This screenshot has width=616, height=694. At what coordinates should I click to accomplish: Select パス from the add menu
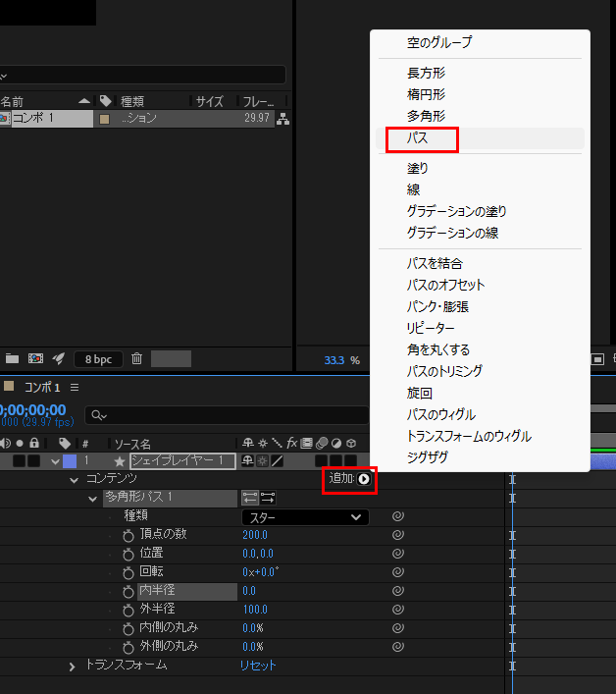[418, 138]
